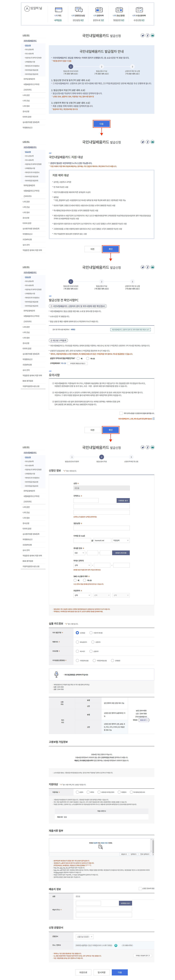
Task: Open 진단상담 0건 link
Action: tap(78, 20)
